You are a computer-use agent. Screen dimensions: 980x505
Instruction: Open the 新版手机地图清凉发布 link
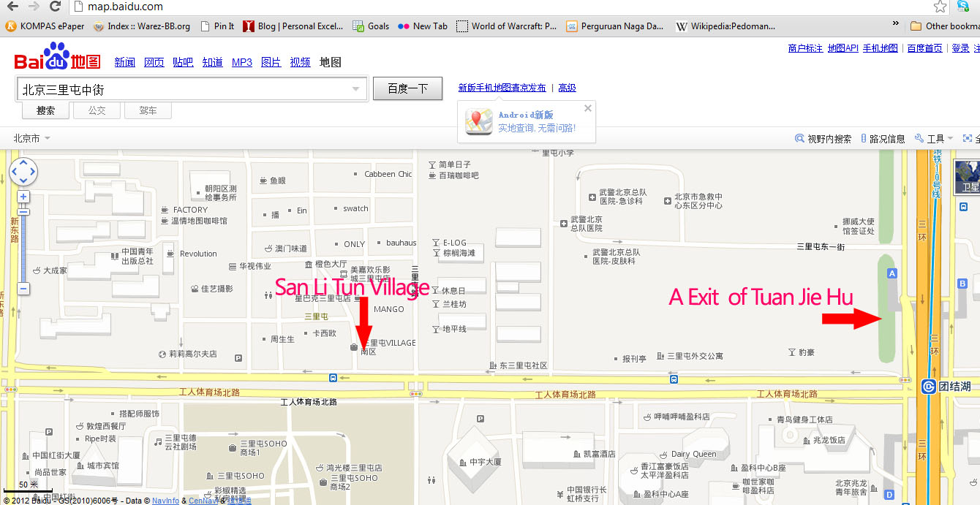502,88
